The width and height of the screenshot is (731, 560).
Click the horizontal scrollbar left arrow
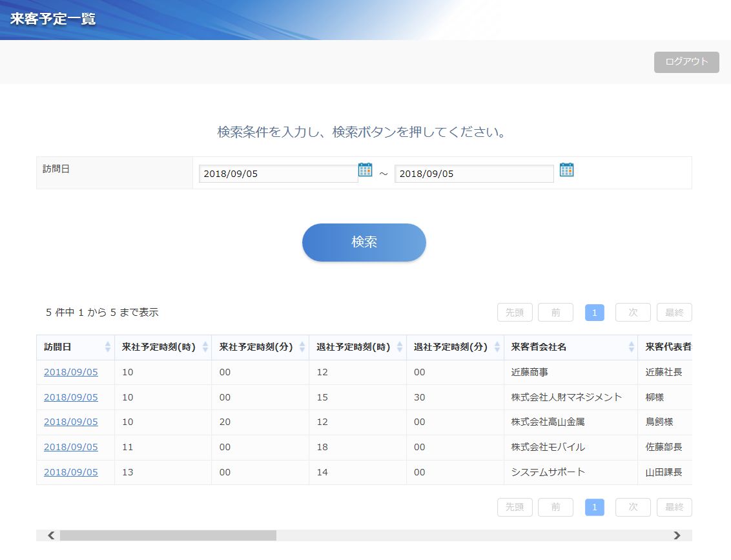click(51, 535)
